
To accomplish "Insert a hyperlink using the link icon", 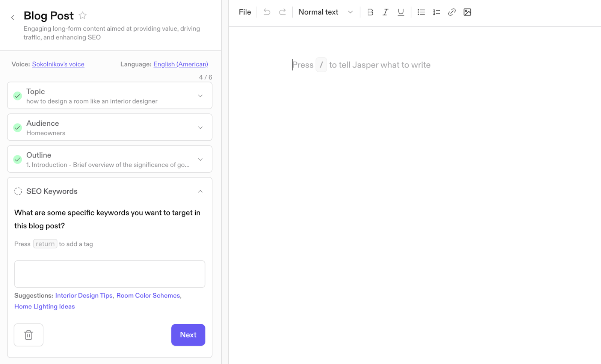I will click(x=452, y=12).
